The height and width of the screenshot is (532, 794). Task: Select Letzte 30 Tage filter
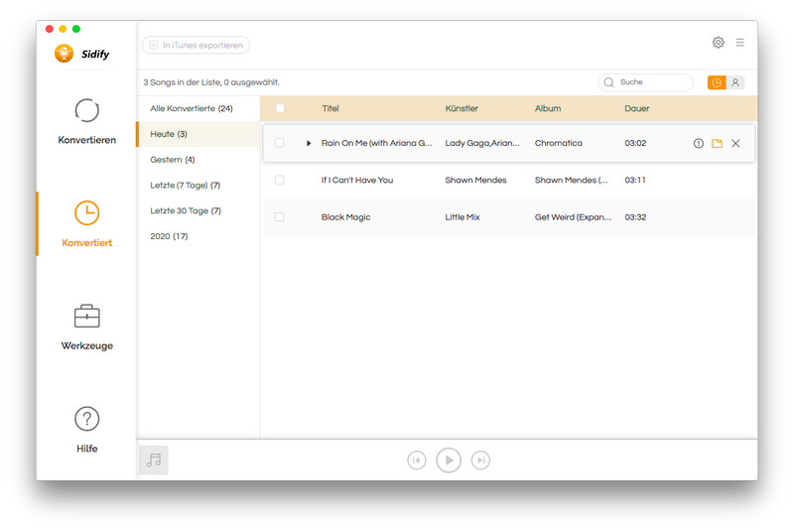pyautogui.click(x=198, y=210)
